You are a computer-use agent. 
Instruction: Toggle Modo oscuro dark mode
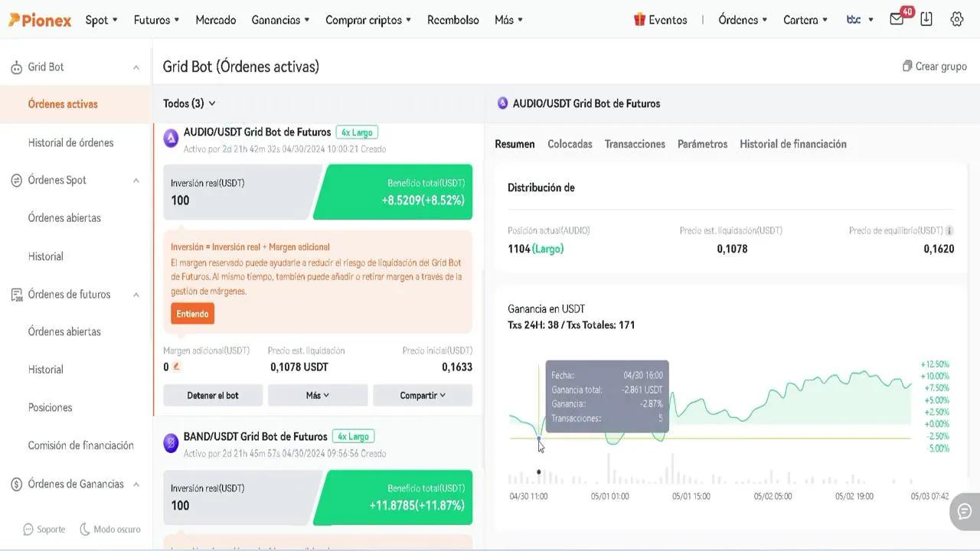109,529
